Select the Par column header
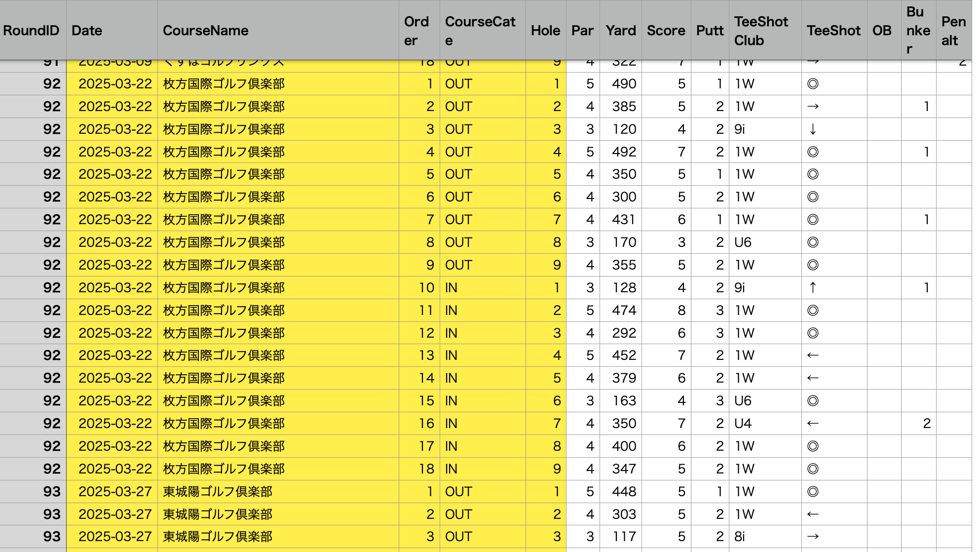This screenshot has height=552, width=980. pyautogui.click(x=583, y=31)
